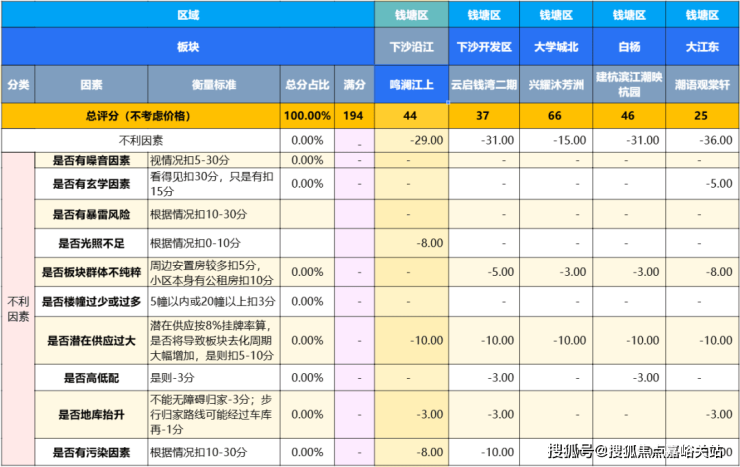Viewport: 740px width, 467px height.
Task: Click the 是否地库抬升 factor cell
Action: pyautogui.click(x=91, y=415)
